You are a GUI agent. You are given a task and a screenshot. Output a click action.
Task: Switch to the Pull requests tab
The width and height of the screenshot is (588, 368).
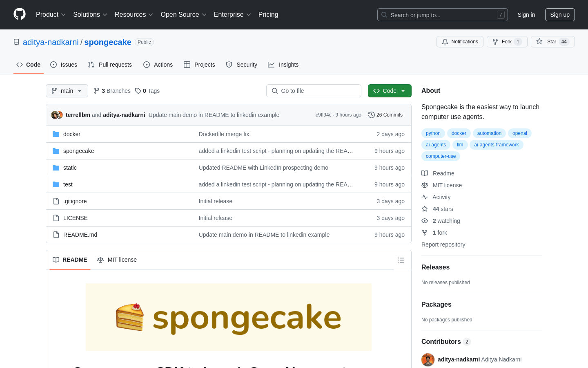[110, 65]
